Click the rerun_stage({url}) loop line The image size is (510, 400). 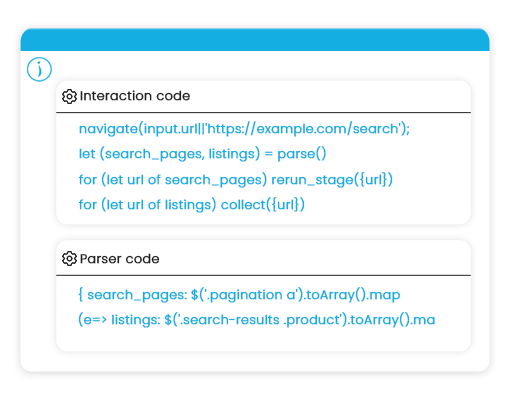coord(236,180)
